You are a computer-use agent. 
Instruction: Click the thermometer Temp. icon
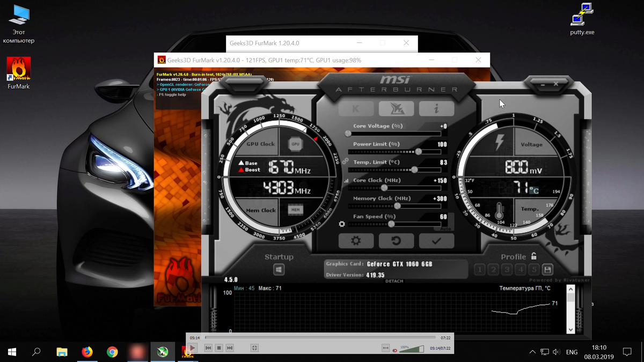pos(501,210)
